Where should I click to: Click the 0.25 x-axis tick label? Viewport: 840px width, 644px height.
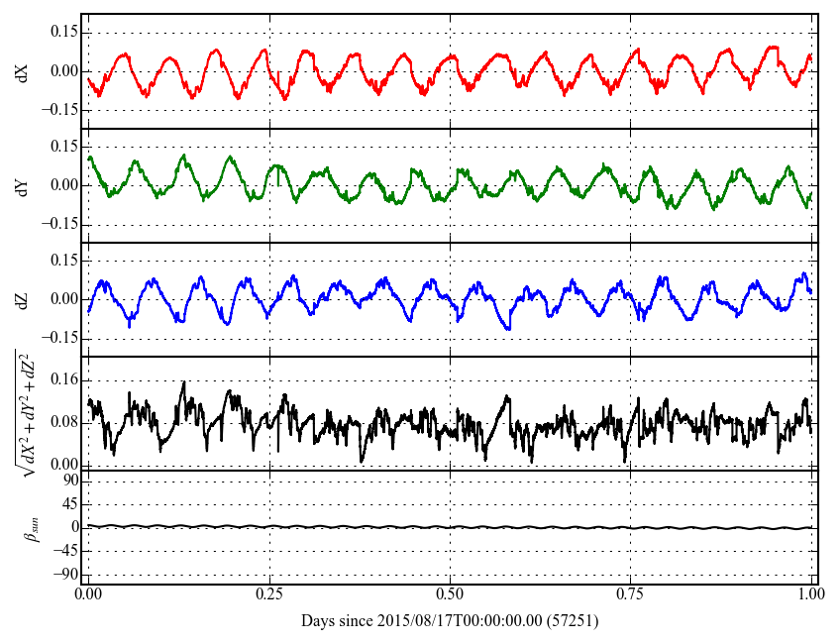pos(268,596)
